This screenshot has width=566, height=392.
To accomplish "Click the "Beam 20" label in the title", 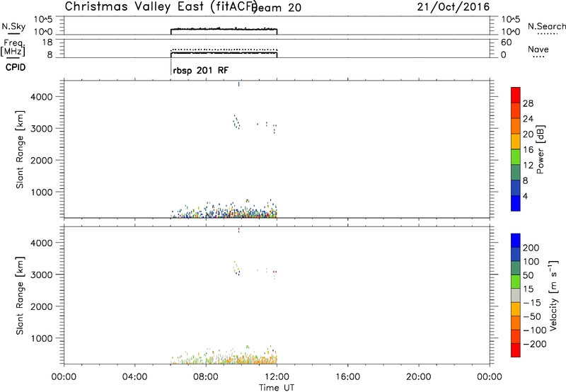I will coord(277,8).
